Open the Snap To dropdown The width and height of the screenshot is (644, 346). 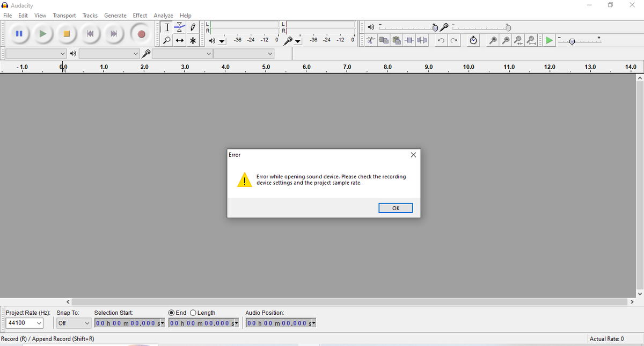pyautogui.click(x=87, y=323)
